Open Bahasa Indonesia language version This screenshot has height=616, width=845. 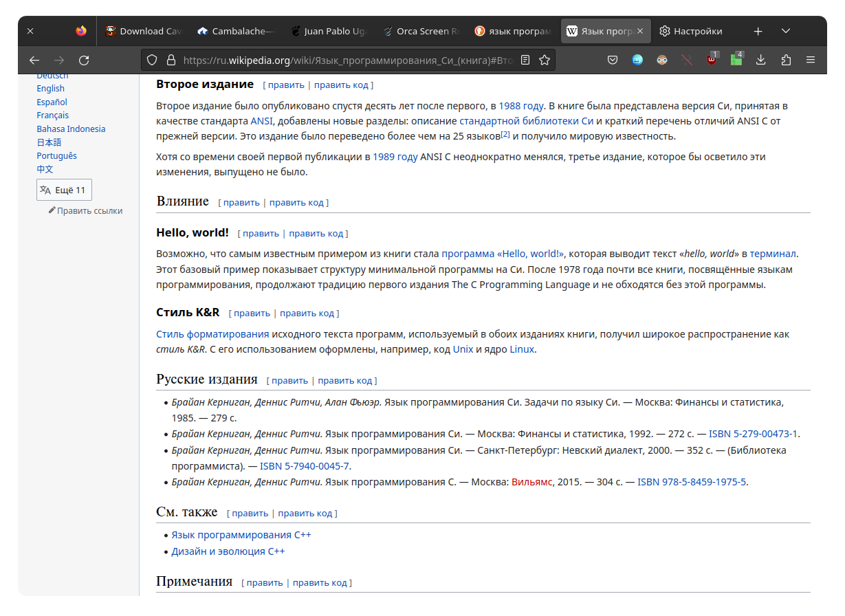71,129
